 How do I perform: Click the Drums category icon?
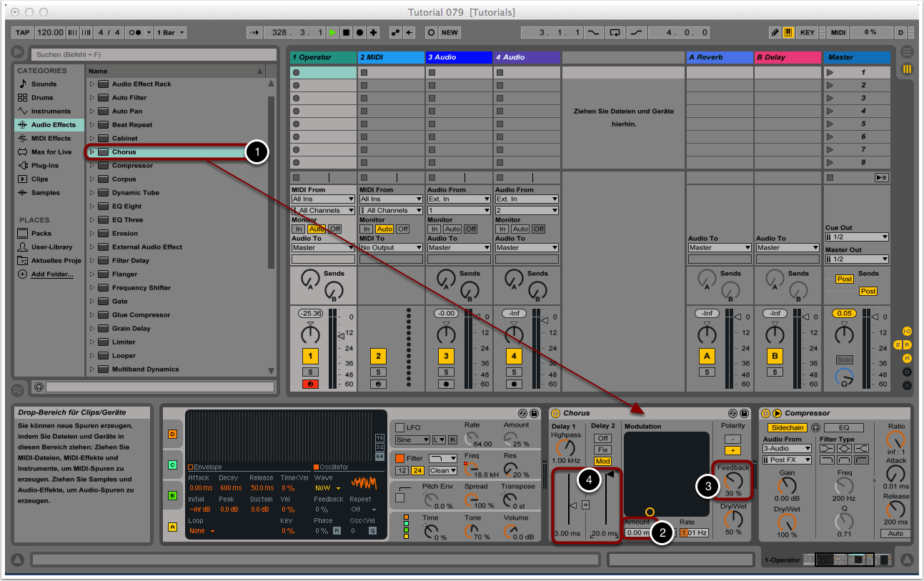point(23,98)
